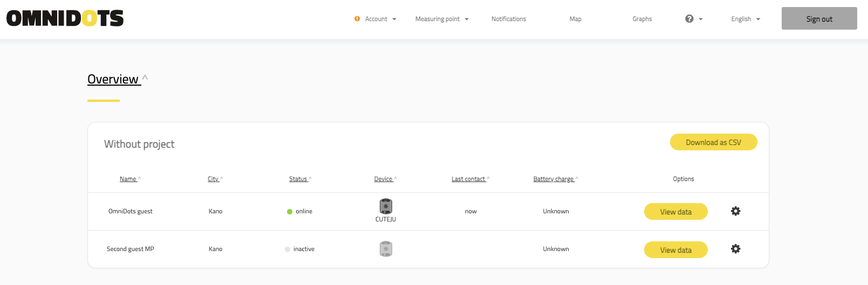Open settings gear for Second guest MP
Image resolution: width=868 pixels, height=285 pixels.
(x=735, y=249)
